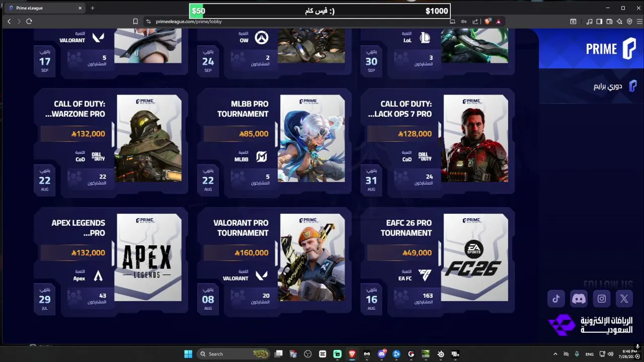Click the 163 participants count on EAFC card
Screen dimensions: 644x362
point(428,296)
